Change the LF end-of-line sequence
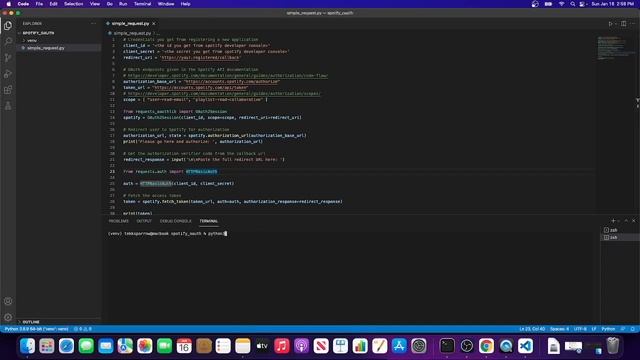The image size is (640, 360). pyautogui.click(x=594, y=329)
